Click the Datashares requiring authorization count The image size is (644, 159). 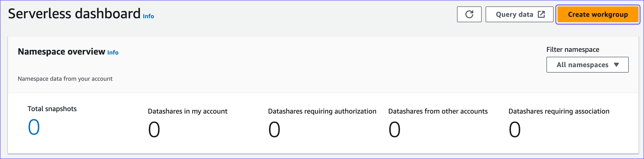[x=274, y=129]
